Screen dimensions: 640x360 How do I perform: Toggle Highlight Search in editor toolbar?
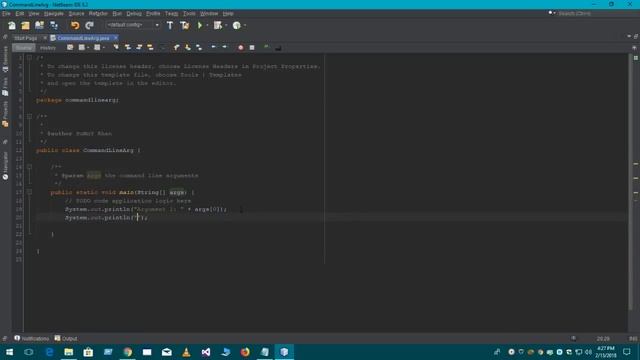pyautogui.click(x=150, y=48)
